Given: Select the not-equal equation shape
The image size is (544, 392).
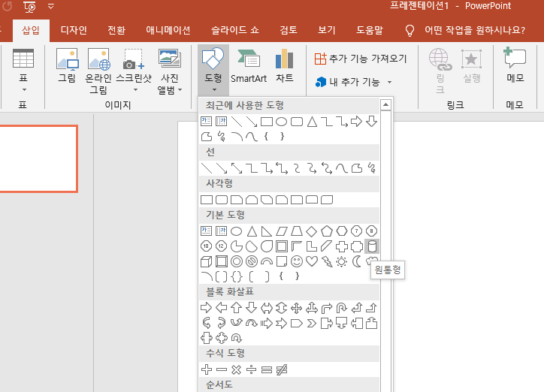Looking at the screenshot, I should point(281,369).
